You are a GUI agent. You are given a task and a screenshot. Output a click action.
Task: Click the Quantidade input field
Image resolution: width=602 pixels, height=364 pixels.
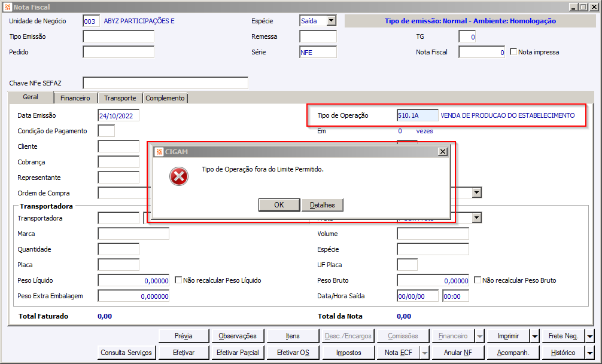click(x=118, y=249)
